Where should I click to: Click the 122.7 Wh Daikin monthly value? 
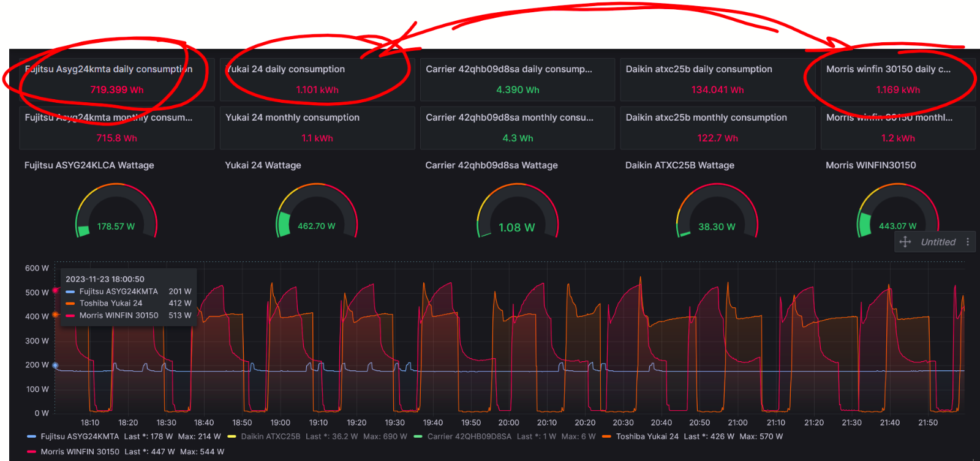pyautogui.click(x=717, y=138)
